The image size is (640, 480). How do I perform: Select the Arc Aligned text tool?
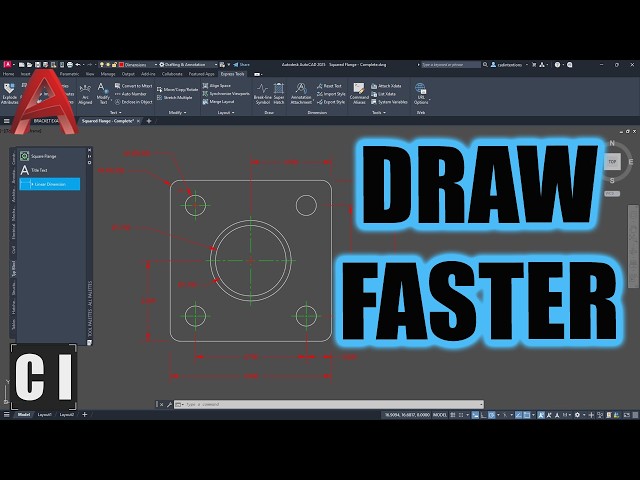[x=85, y=94]
